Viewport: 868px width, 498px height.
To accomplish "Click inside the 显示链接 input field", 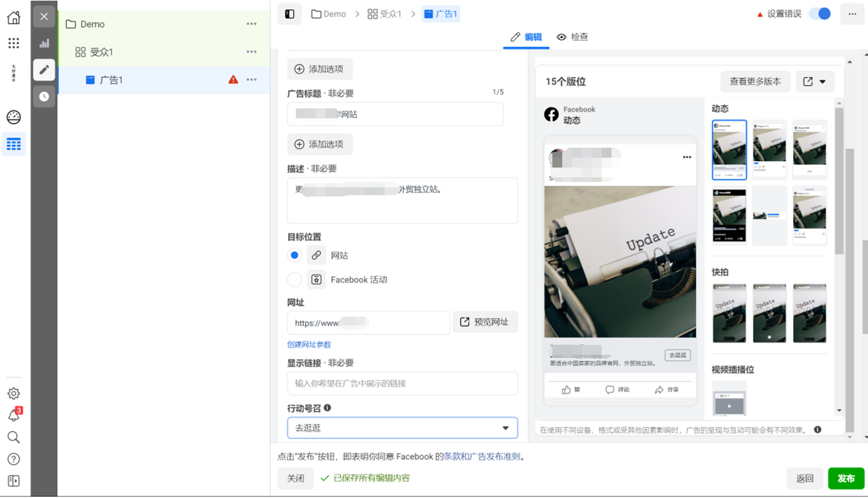I will click(402, 384).
